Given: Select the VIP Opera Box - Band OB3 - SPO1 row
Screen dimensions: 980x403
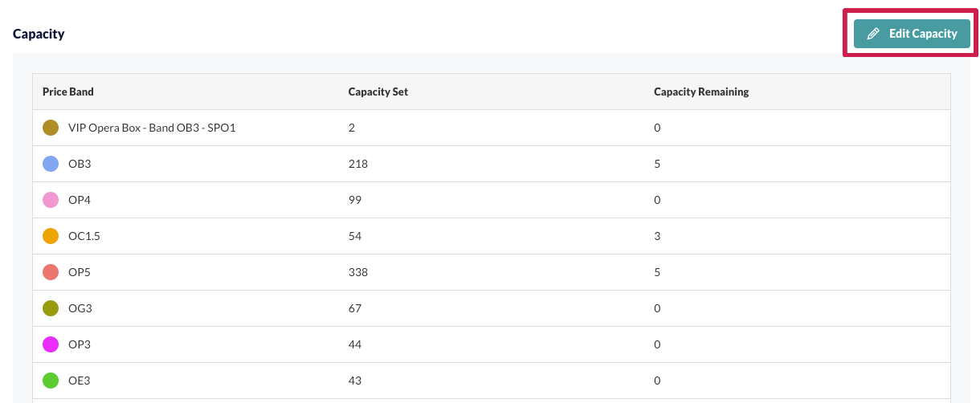Looking at the screenshot, I should (492, 128).
